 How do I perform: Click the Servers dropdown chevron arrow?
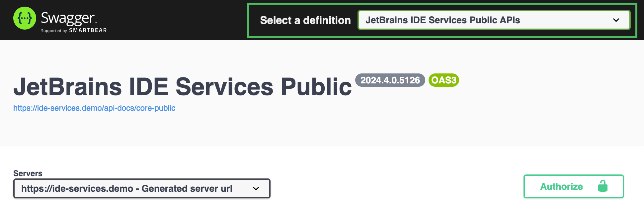click(256, 188)
